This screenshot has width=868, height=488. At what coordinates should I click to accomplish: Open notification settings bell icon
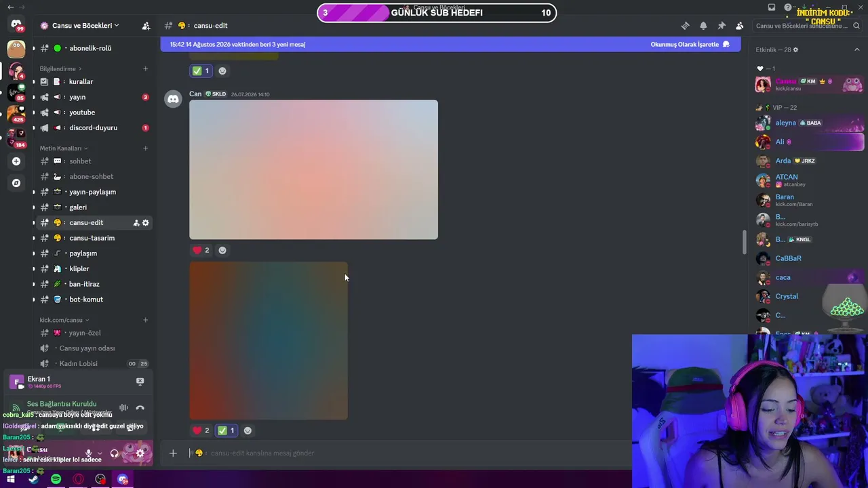pyautogui.click(x=703, y=26)
